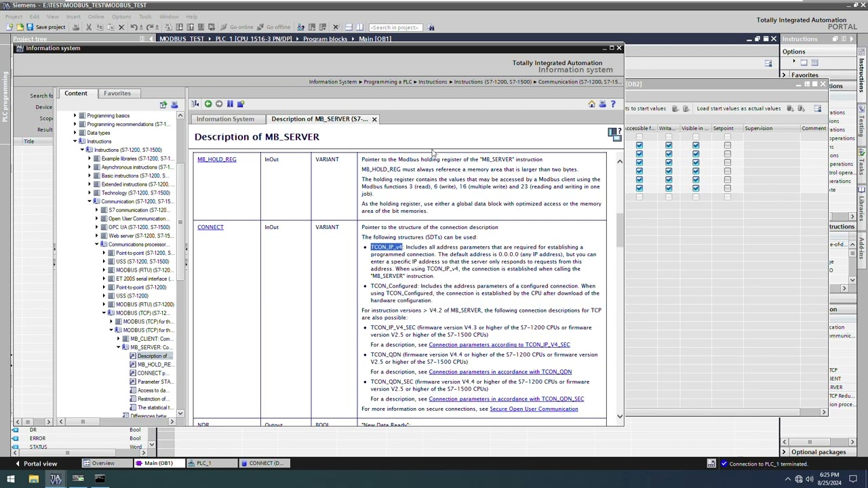The width and height of the screenshot is (868, 488).
Task: Select 'MODBUS (RTU) (S7-1200)' in contents tree
Action: (144, 304)
